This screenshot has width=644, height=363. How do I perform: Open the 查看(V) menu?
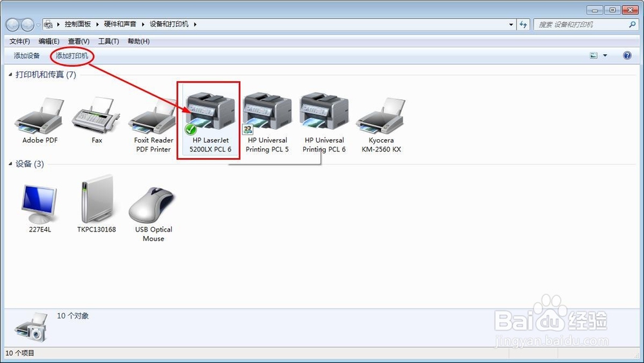79,41
